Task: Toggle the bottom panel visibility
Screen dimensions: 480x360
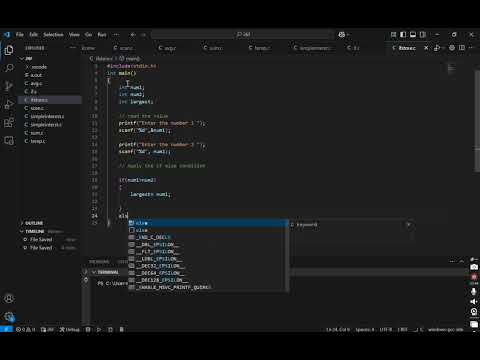Action: tap(413, 34)
